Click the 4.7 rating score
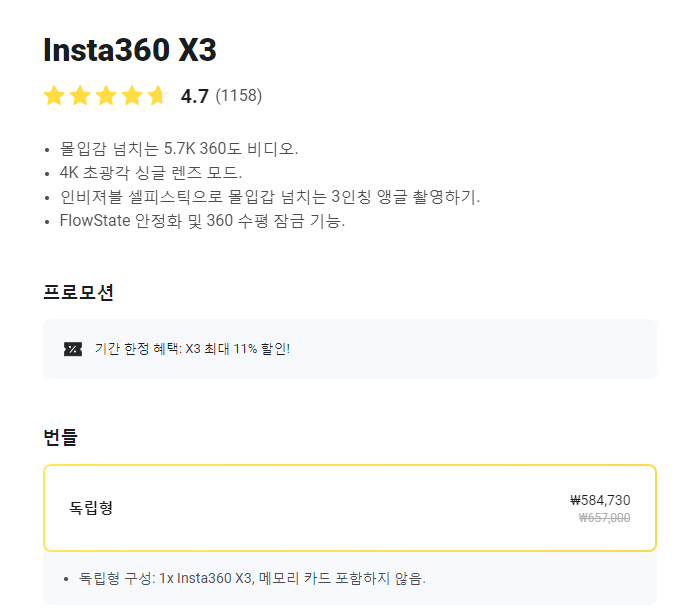Screen dimensions: 691x611 click(194, 96)
